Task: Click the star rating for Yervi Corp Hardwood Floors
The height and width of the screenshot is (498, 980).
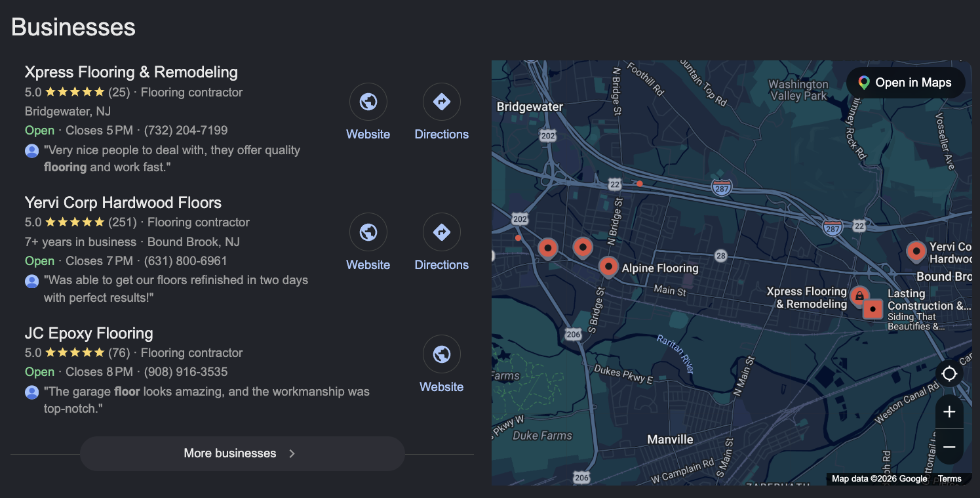Action: [74, 222]
